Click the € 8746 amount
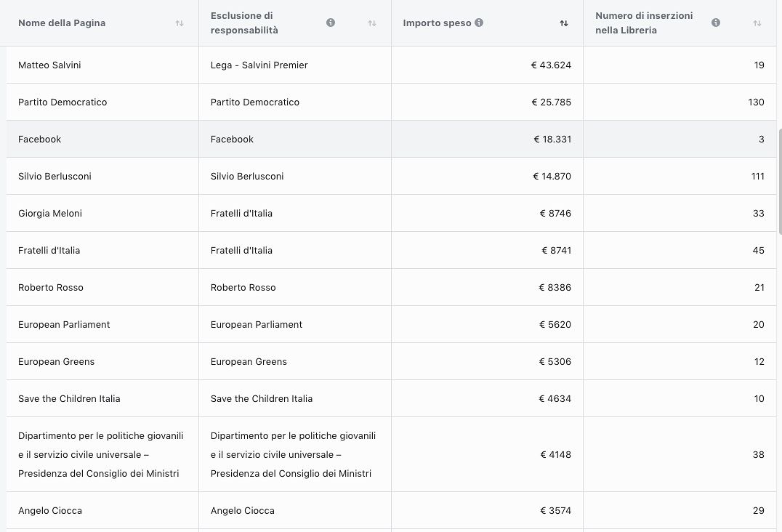Screen dimensions: 782x532 [555, 214]
